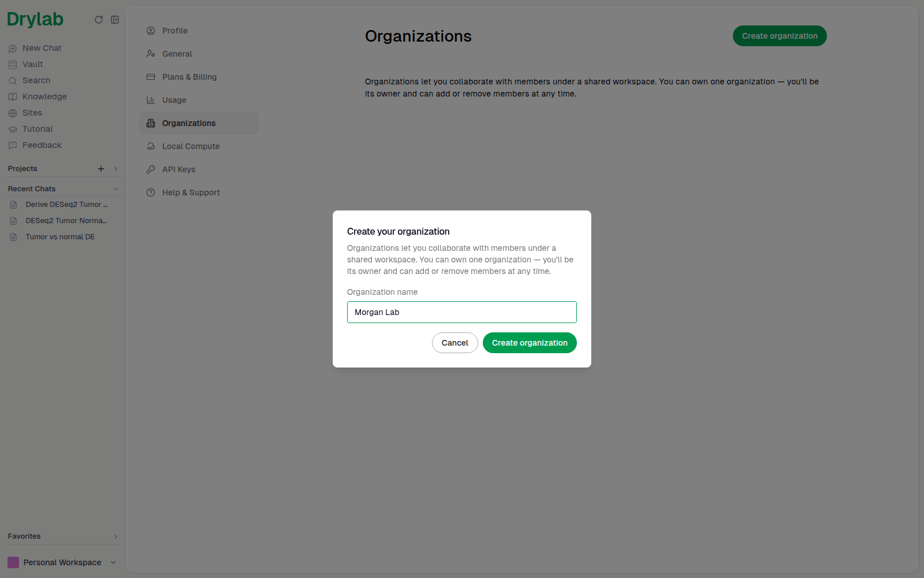Add a new project with plus icon

coord(101,169)
